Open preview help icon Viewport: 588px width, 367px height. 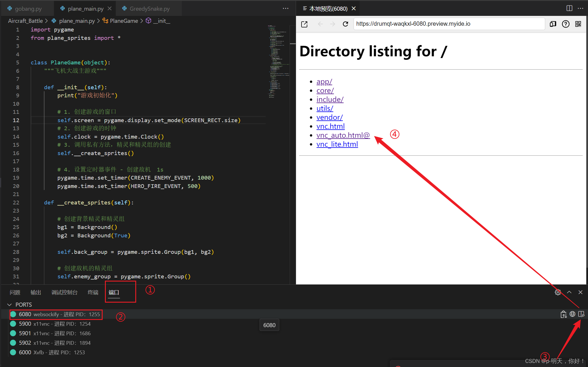click(566, 24)
